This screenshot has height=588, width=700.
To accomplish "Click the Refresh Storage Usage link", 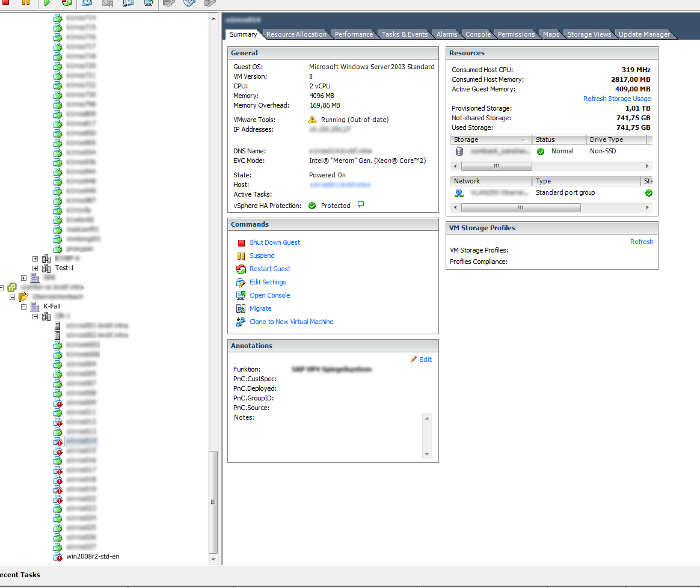I will point(617,99).
